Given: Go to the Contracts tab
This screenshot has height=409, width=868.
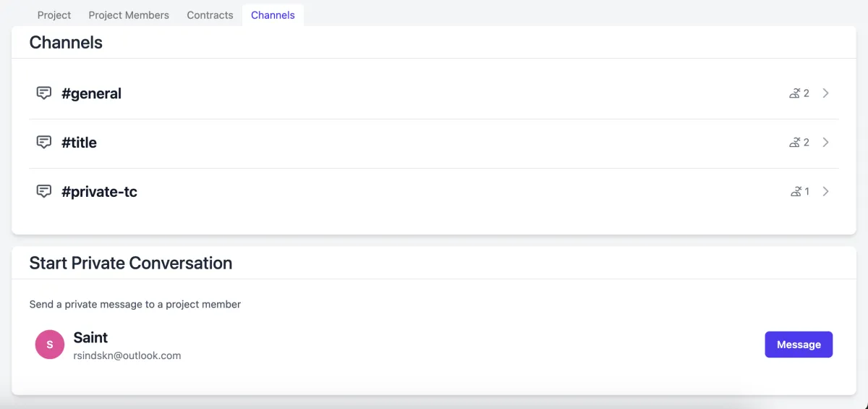Looking at the screenshot, I should pyautogui.click(x=210, y=15).
